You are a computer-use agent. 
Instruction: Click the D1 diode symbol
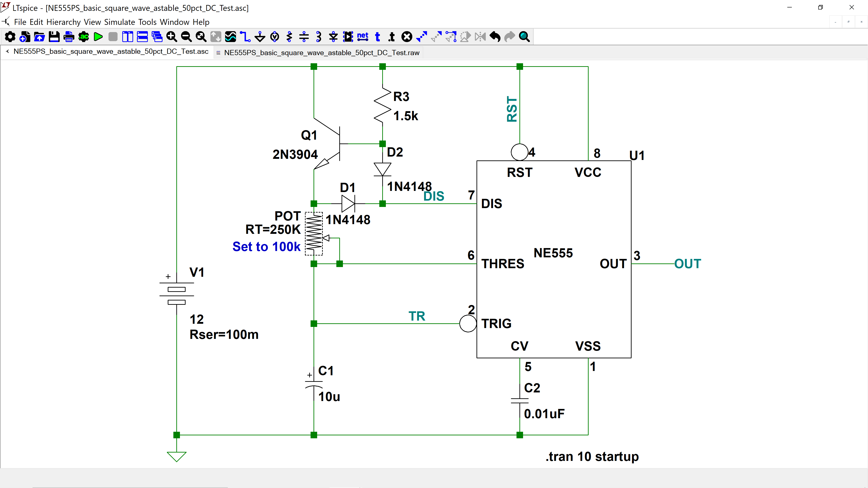tap(348, 204)
